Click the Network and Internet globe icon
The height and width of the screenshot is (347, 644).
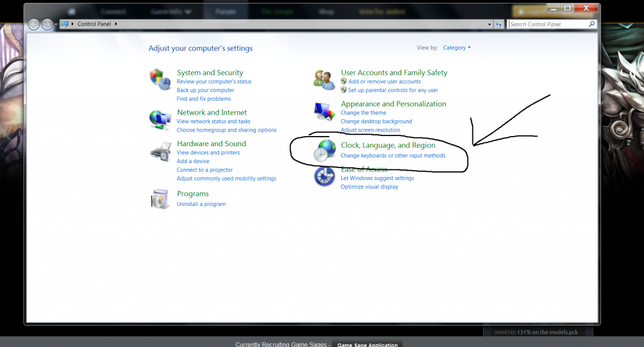point(160,120)
